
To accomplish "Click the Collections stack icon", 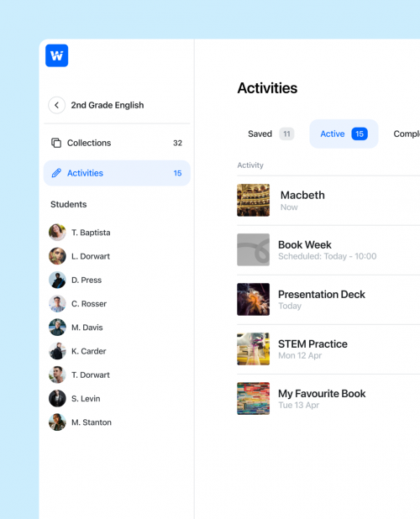I will click(56, 143).
